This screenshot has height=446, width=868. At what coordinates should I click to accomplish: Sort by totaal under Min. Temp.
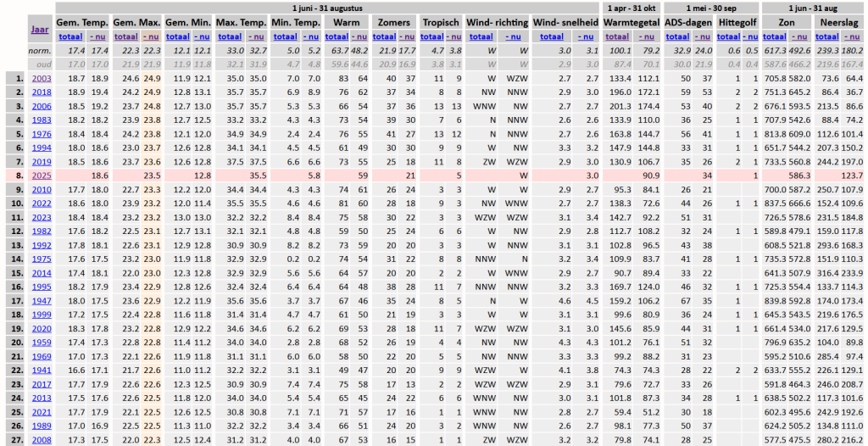pyautogui.click(x=286, y=36)
